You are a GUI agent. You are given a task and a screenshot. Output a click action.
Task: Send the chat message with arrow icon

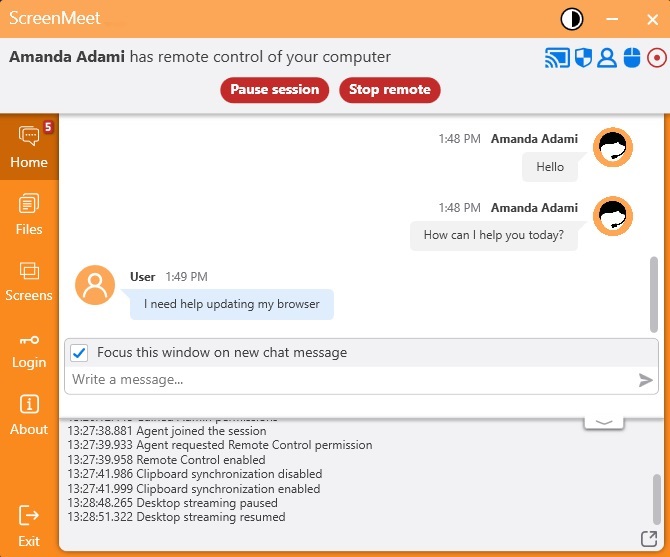click(645, 380)
